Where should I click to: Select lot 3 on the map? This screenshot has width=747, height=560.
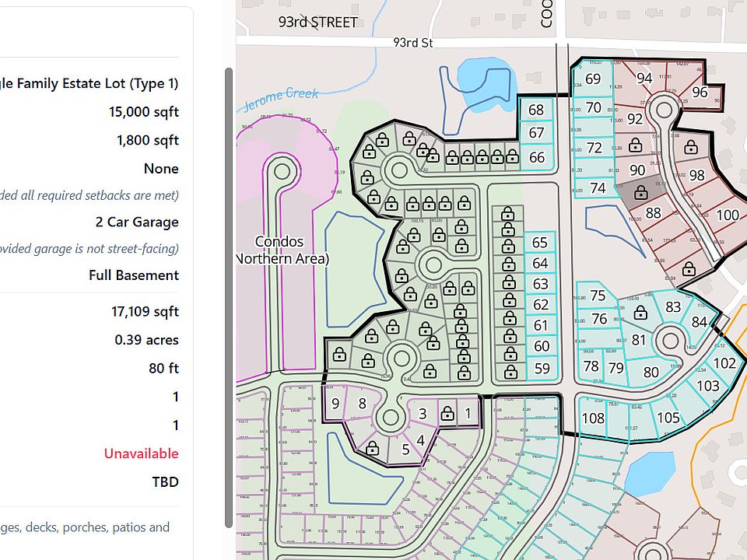[x=422, y=414]
